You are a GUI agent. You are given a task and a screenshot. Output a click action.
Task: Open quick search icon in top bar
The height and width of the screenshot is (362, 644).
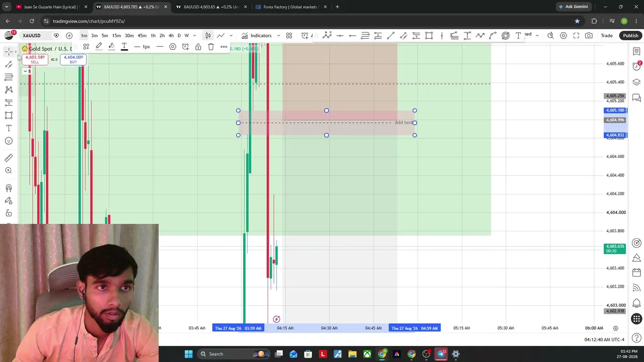[x=550, y=36]
